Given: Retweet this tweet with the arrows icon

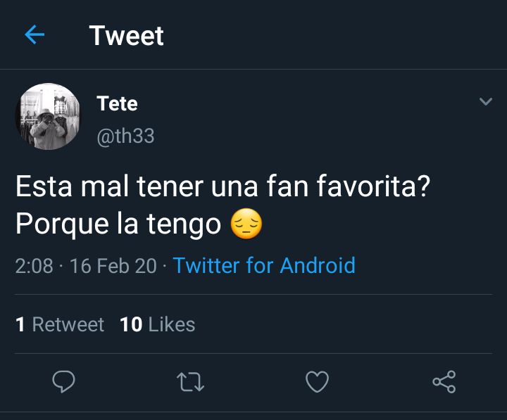Looking at the screenshot, I should [190, 382].
